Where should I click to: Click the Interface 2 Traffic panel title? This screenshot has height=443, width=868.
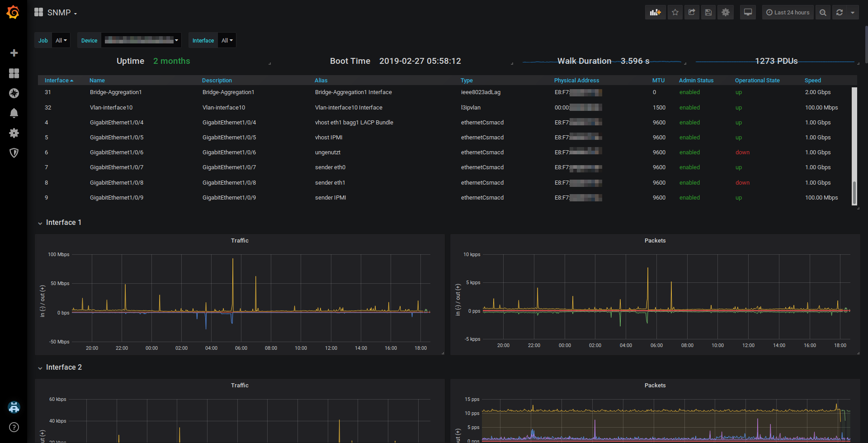240,386
